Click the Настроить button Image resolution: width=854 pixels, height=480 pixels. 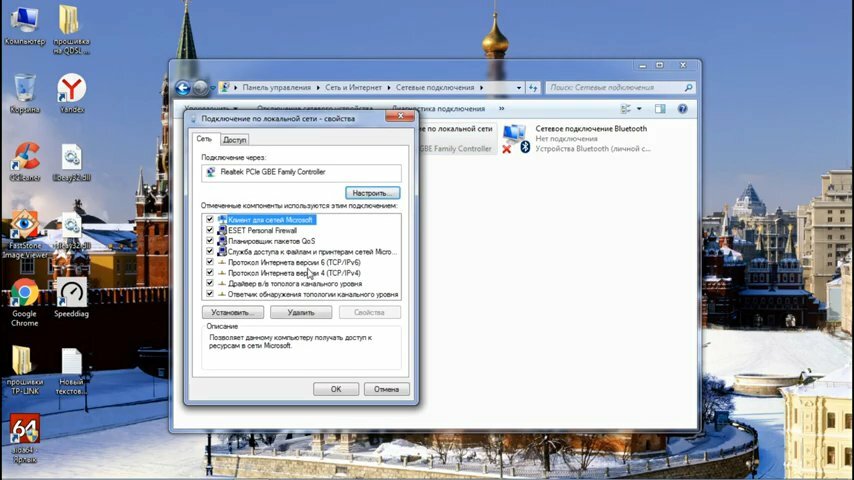coord(373,193)
